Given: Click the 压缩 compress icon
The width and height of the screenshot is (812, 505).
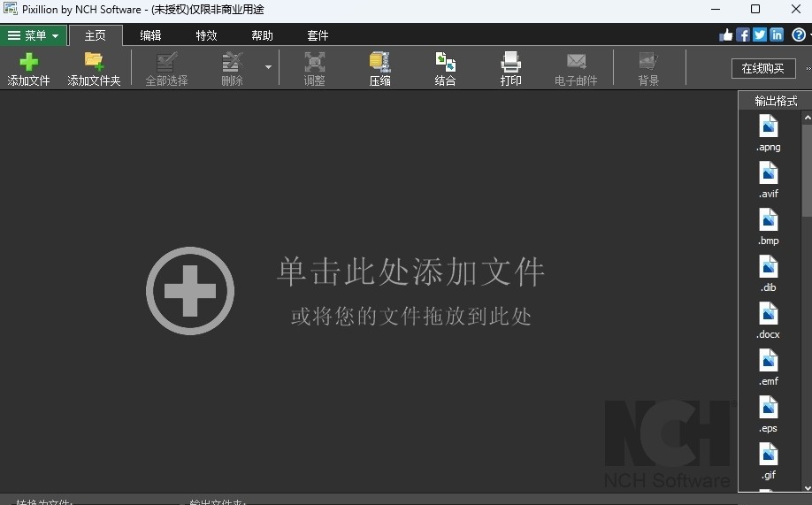Looking at the screenshot, I should [x=379, y=62].
